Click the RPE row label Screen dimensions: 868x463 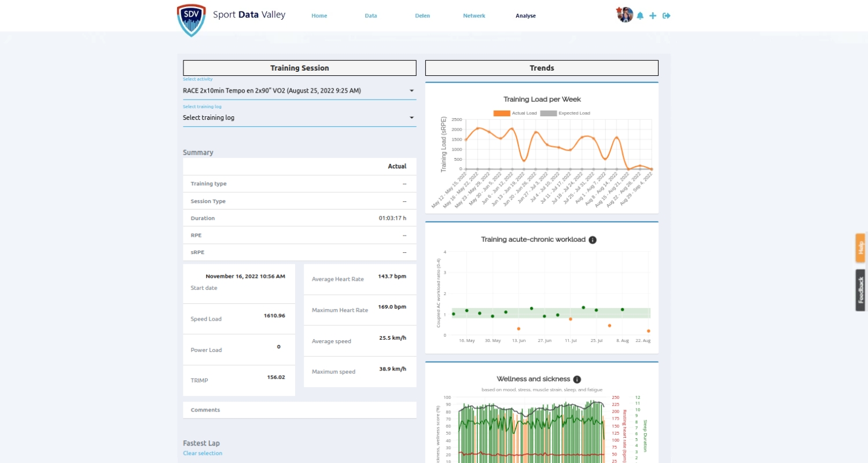tap(196, 236)
